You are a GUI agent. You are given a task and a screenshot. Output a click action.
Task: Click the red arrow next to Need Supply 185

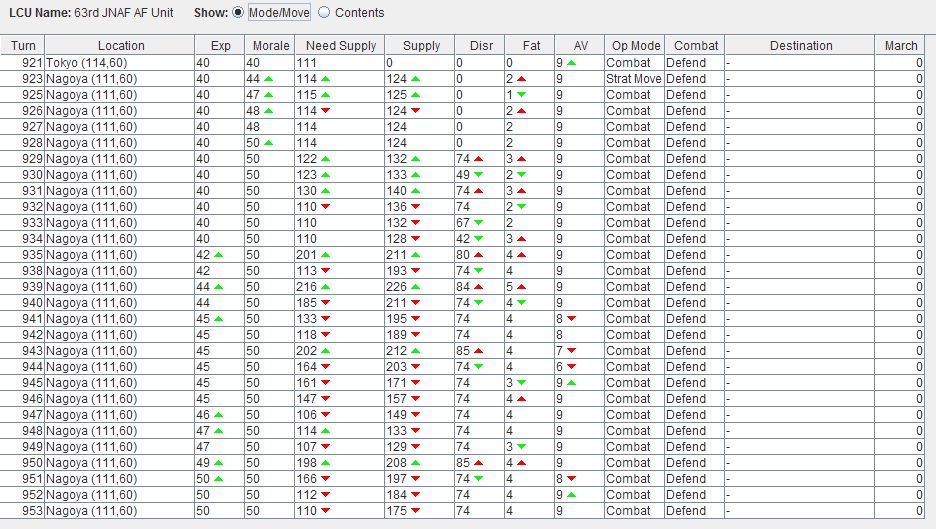click(325, 303)
